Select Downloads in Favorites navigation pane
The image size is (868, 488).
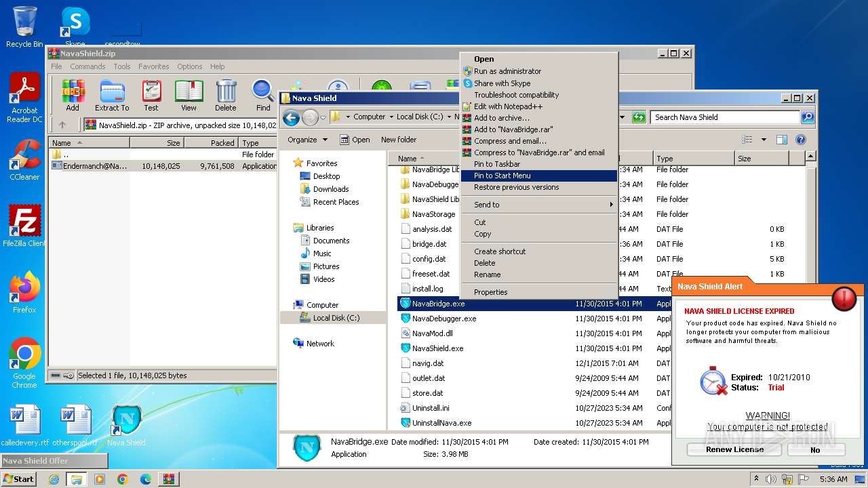(x=331, y=189)
